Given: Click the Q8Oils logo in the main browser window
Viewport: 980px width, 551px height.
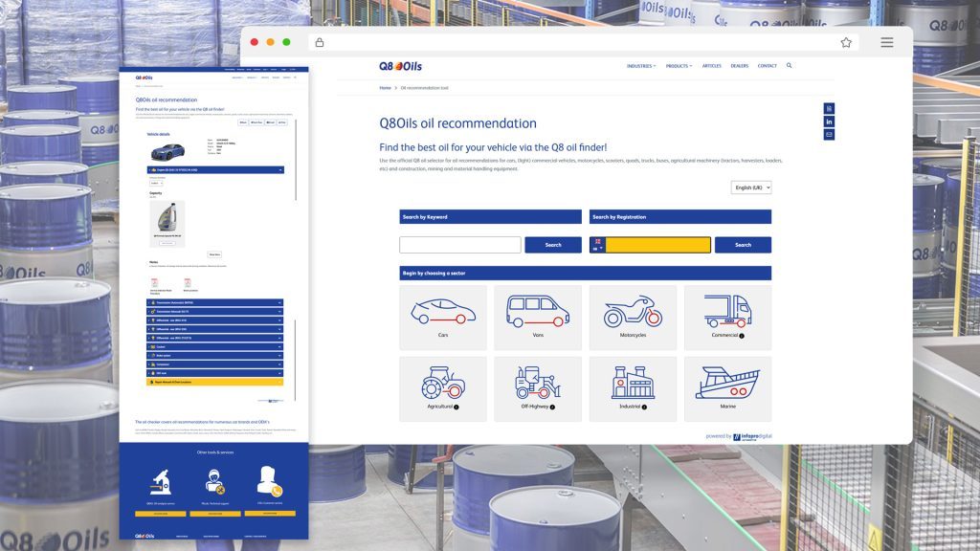Looking at the screenshot, I should [400, 66].
